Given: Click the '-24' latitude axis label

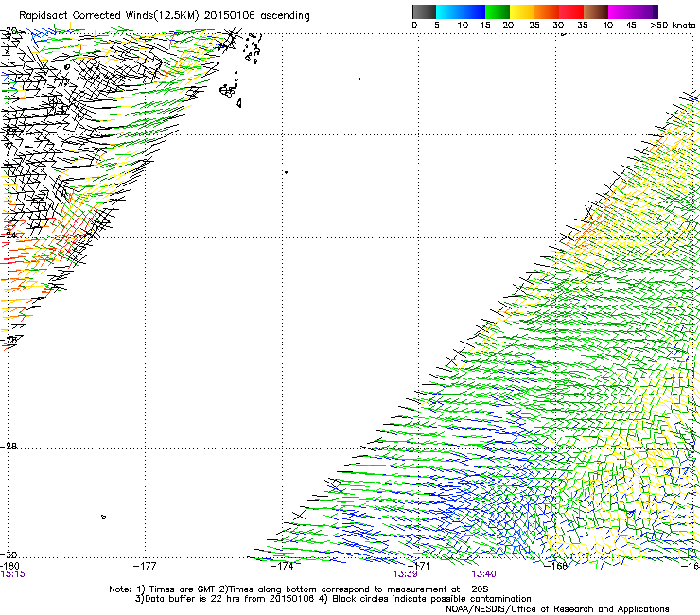Looking at the screenshot, I should pyautogui.click(x=9, y=235).
